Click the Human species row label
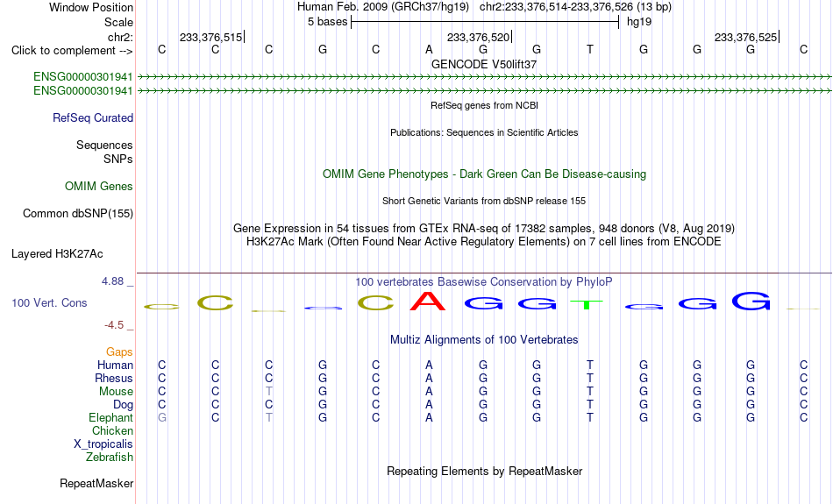Screen dimensions: 833x504 pyautogui.click(x=115, y=365)
